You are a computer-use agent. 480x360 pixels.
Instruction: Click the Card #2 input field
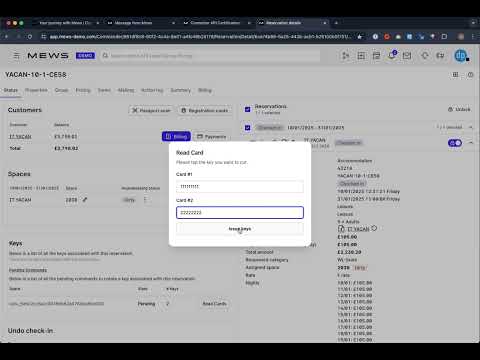tap(240, 213)
